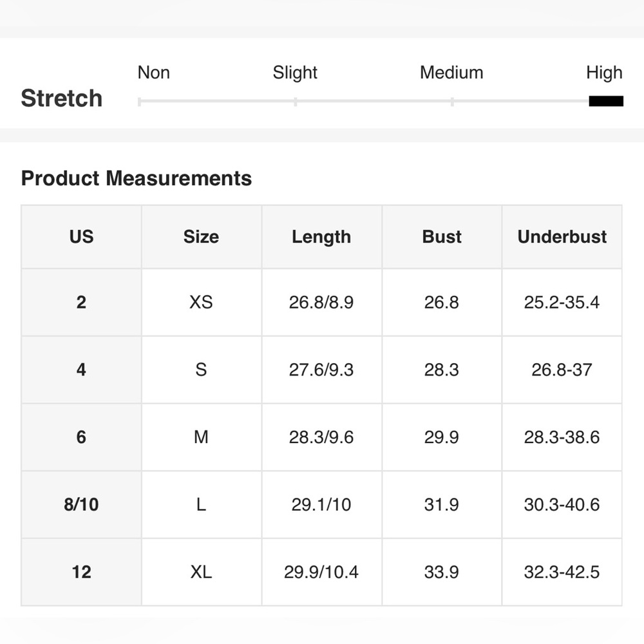The width and height of the screenshot is (644, 644).
Task: Select the XL size cell
Action: 201,572
